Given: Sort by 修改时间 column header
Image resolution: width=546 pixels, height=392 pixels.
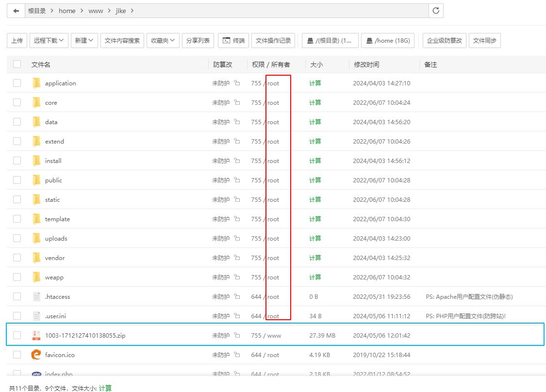Looking at the screenshot, I should 367,65.
